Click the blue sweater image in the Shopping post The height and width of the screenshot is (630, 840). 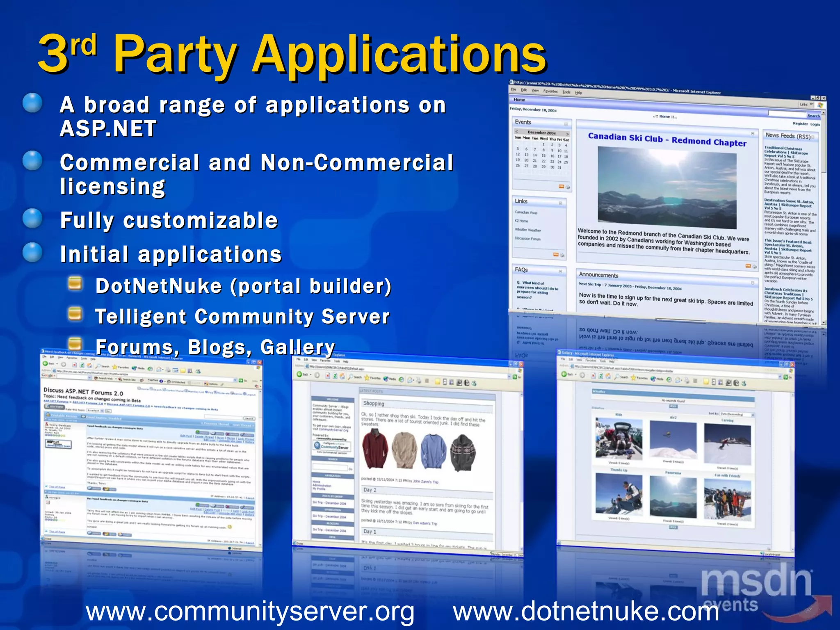click(433, 452)
